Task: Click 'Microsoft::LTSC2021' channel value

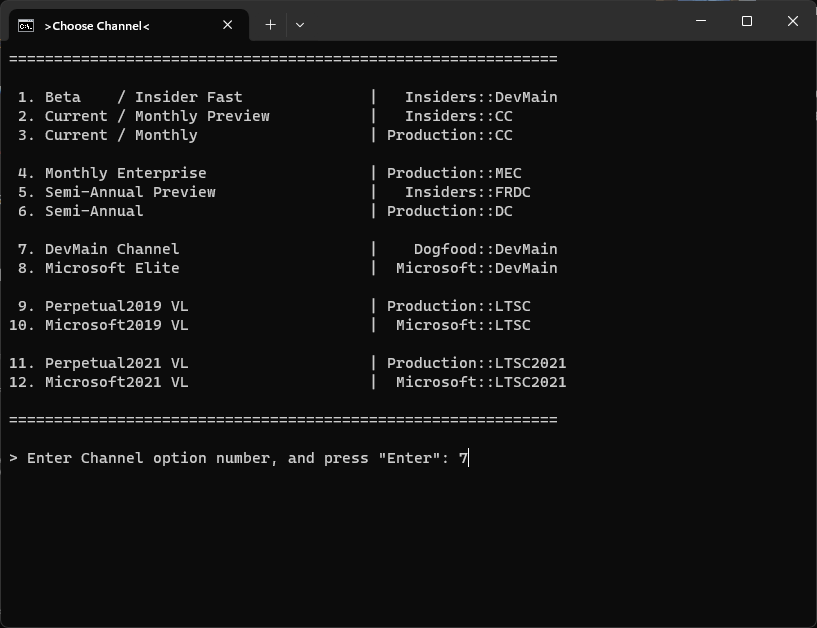Action: coord(481,383)
